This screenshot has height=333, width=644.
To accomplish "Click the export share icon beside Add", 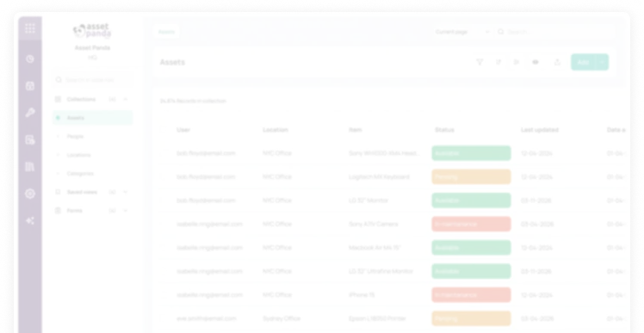I will [557, 62].
